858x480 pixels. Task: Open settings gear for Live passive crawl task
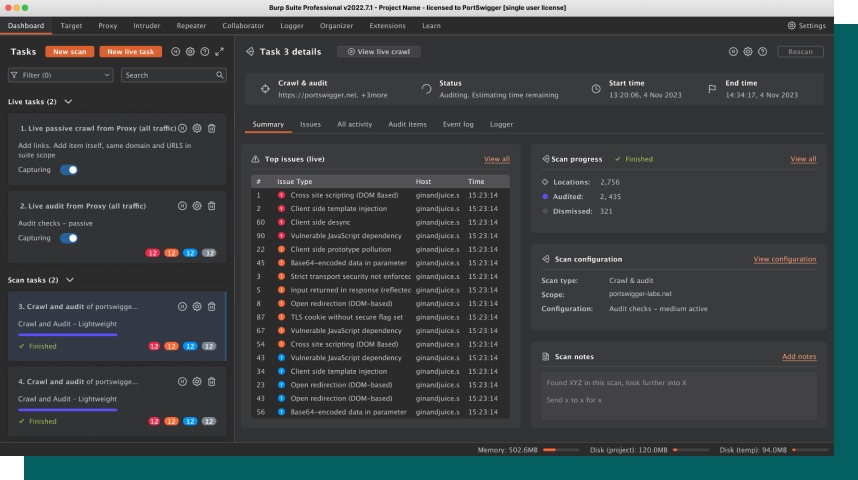point(197,128)
